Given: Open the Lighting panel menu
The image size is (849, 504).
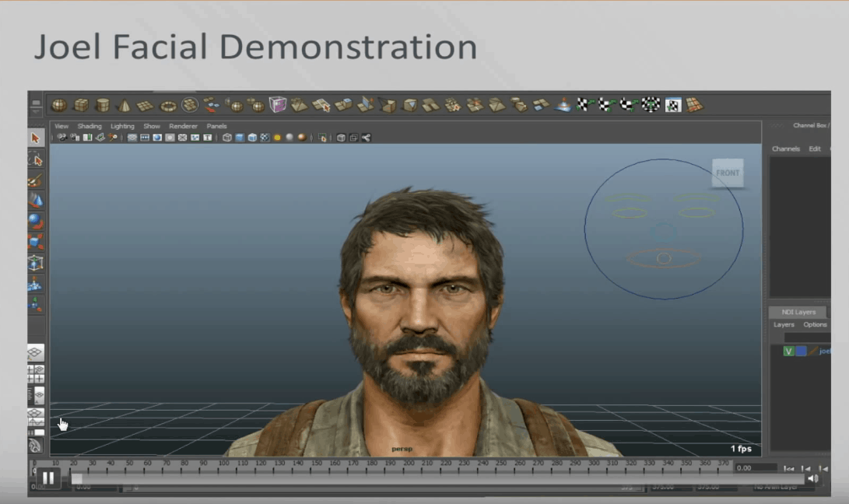Looking at the screenshot, I should coord(122,126).
